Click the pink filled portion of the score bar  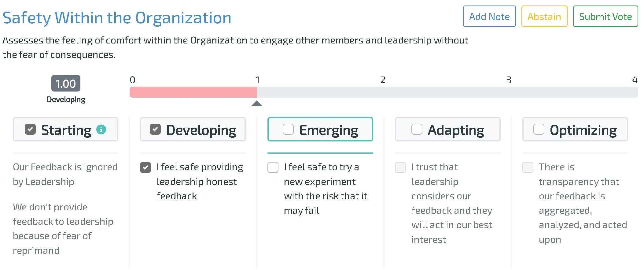pyautogui.click(x=193, y=92)
